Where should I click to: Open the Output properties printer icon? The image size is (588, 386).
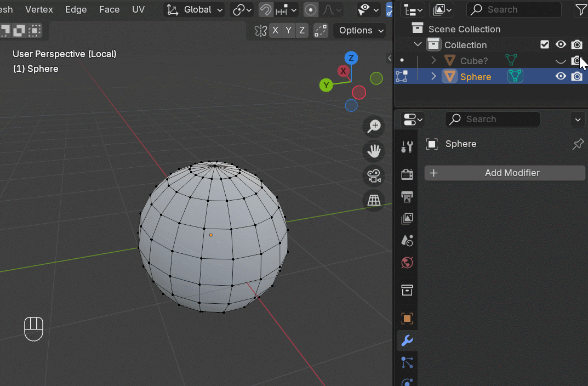pyautogui.click(x=407, y=196)
